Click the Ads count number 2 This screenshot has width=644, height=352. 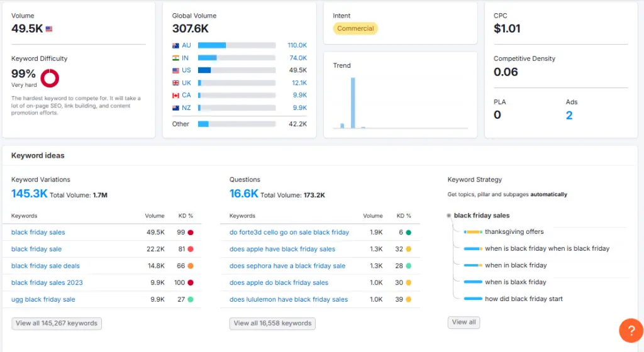coord(569,115)
